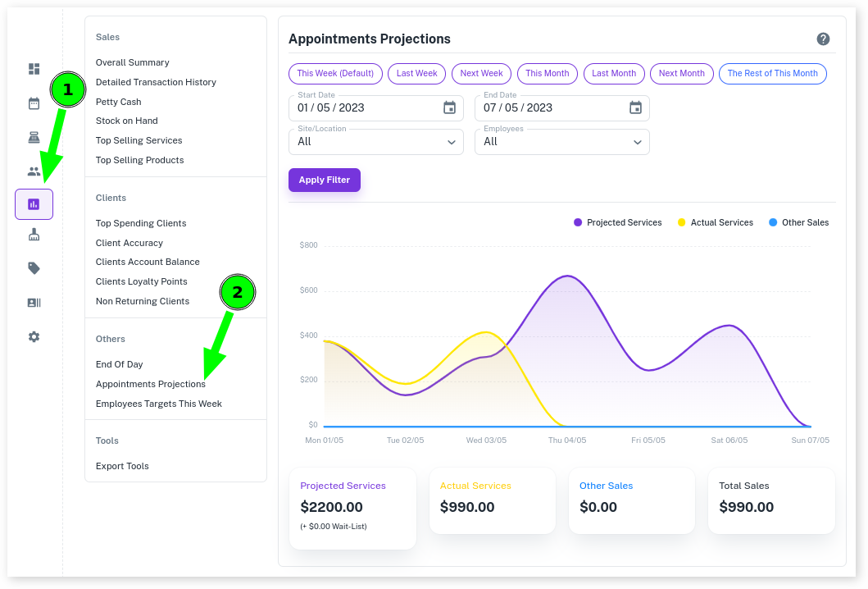Viewport: 868px width, 589px height.
Task: Toggle the Actual Services legend entry
Action: [715, 222]
